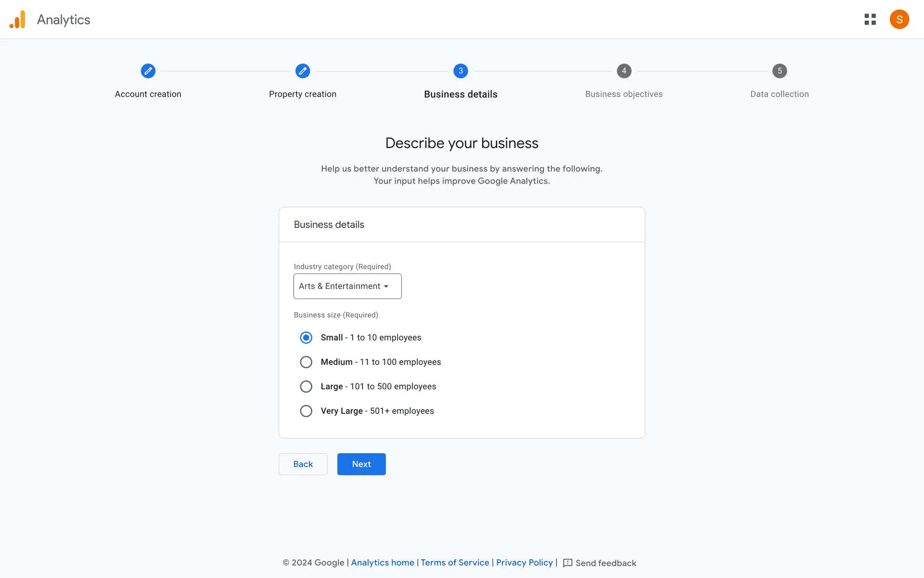
Task: Select Very Large 501+ employees option
Action: 306,411
